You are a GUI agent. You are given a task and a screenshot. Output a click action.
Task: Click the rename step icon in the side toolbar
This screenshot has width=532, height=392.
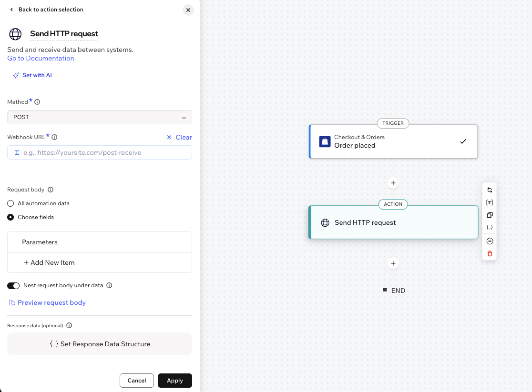pos(490,202)
